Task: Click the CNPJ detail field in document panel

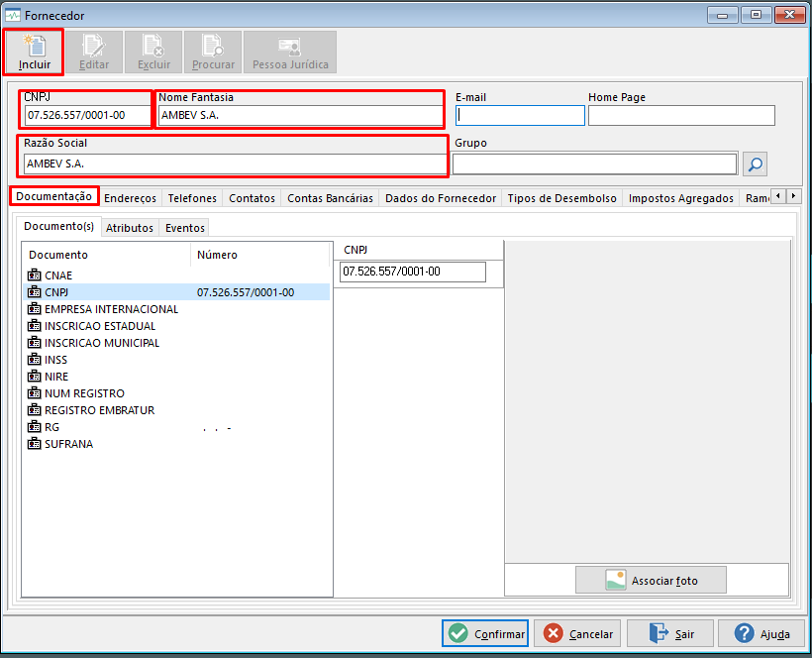Action: [413, 272]
